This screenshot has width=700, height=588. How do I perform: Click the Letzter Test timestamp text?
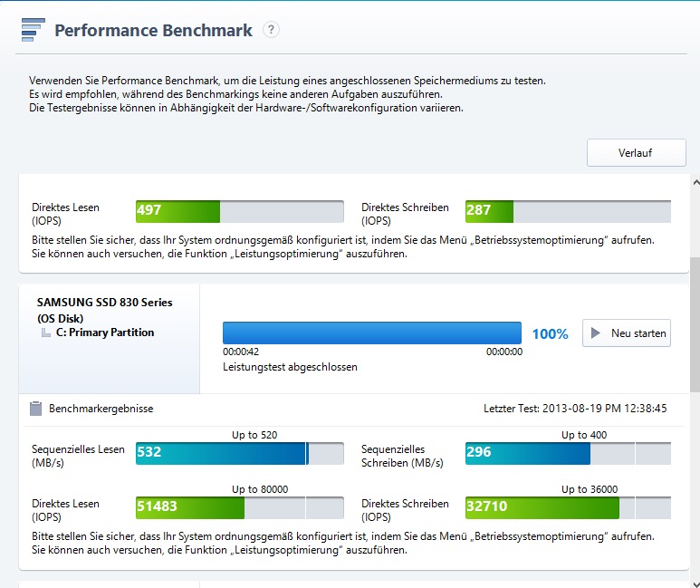pyautogui.click(x=575, y=409)
